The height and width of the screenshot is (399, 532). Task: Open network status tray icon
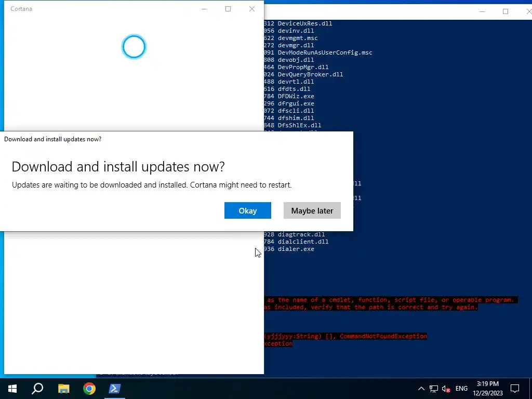434,389
